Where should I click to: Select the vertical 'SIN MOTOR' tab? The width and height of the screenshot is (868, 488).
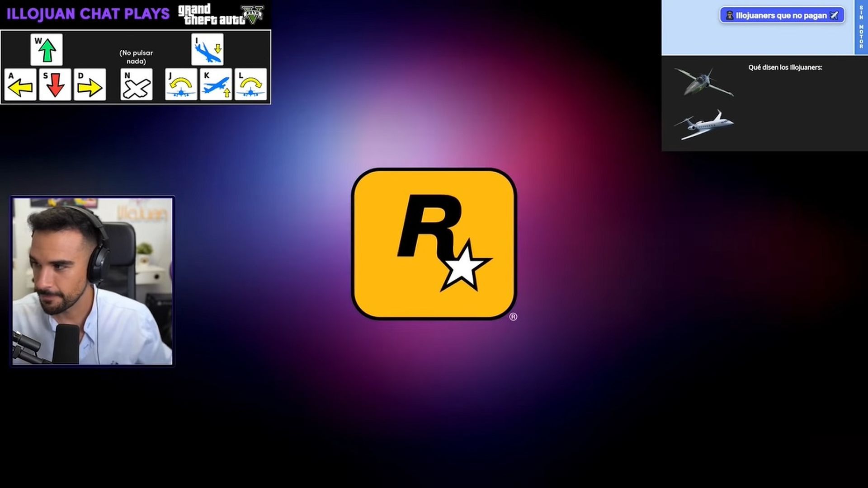860,27
